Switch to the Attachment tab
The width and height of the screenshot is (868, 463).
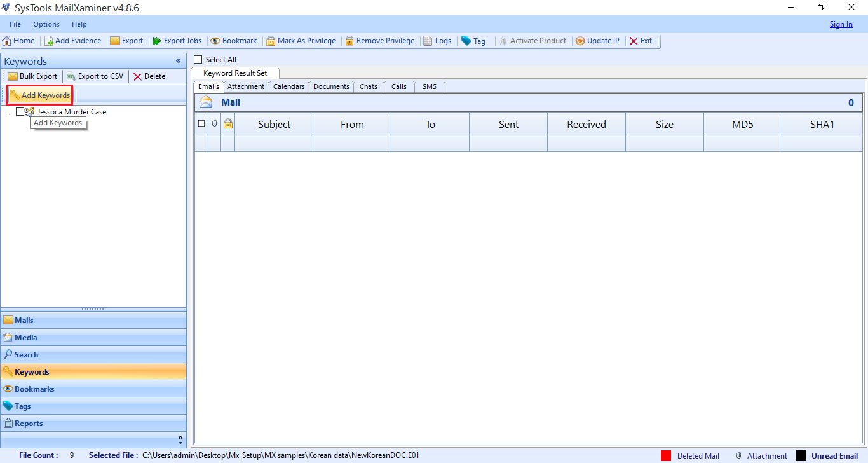246,86
